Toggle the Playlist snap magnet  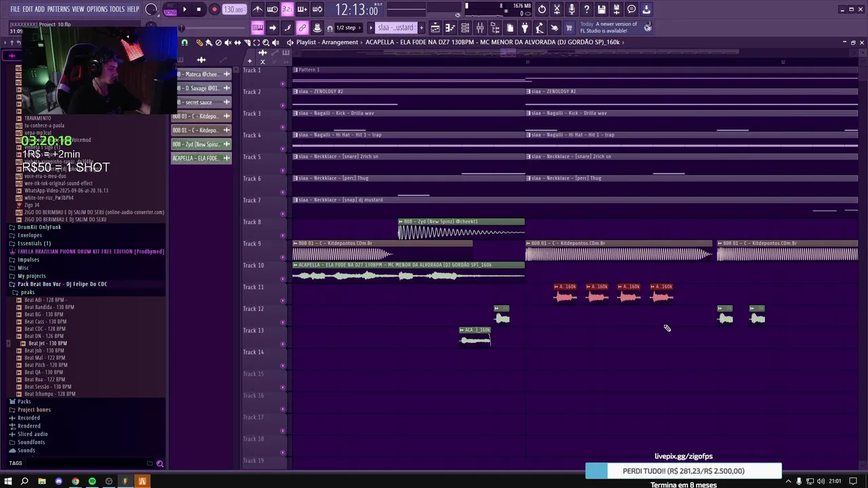(x=184, y=43)
